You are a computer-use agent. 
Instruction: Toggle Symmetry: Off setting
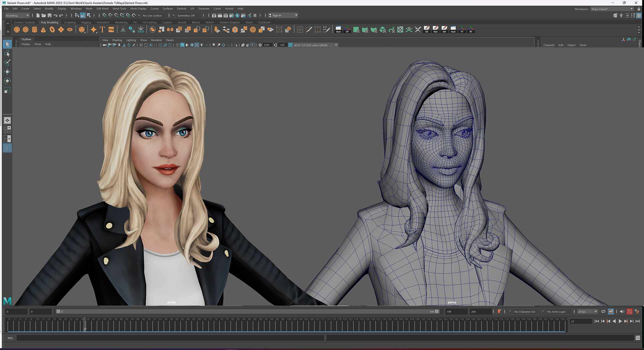click(x=187, y=15)
